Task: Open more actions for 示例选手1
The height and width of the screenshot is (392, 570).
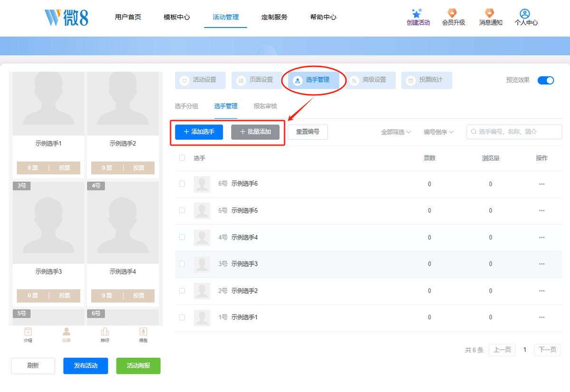Action: 541,317
